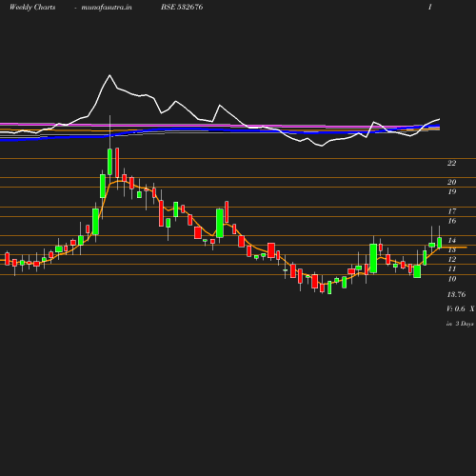The width and height of the screenshot is (476, 476).
Task: Click the tallest green candlestick at the peak
Action: pos(109,162)
